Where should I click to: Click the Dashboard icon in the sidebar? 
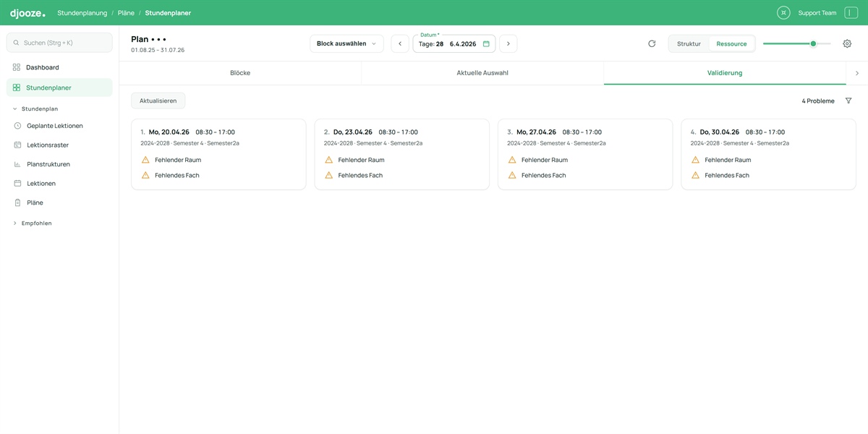click(17, 67)
